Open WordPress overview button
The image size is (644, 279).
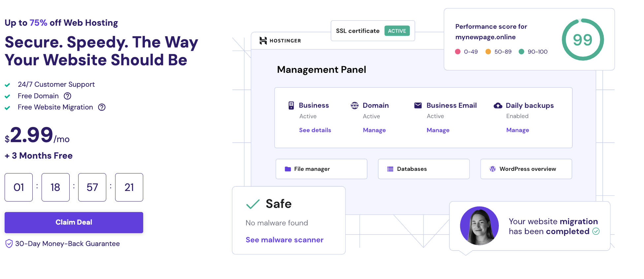526,169
